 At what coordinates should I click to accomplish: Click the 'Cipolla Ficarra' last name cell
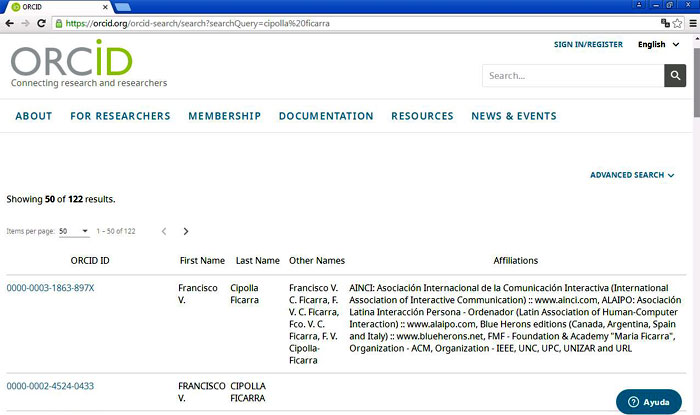245,294
